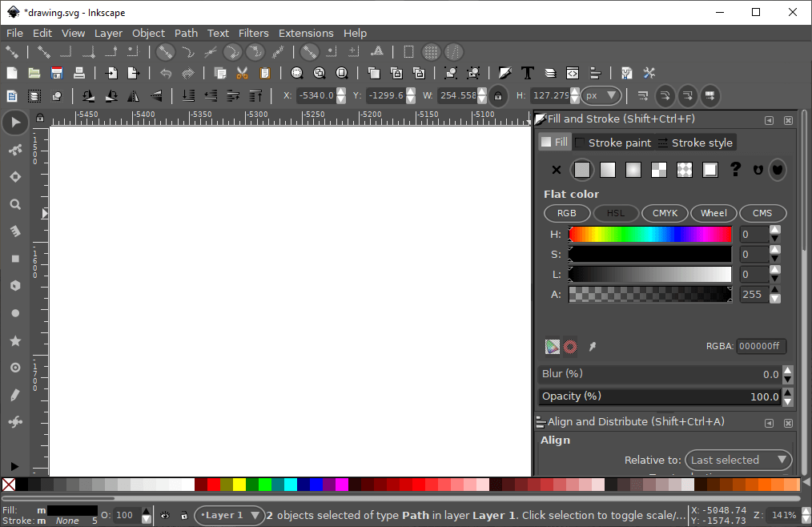Image resolution: width=812 pixels, height=527 pixels.
Task: Select the Rectangle tool
Action: [14, 258]
